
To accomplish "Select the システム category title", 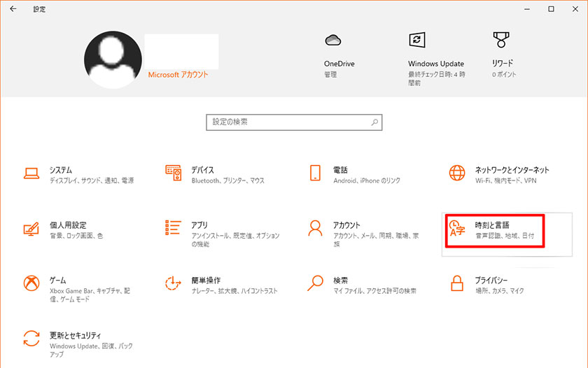I will pos(61,170).
